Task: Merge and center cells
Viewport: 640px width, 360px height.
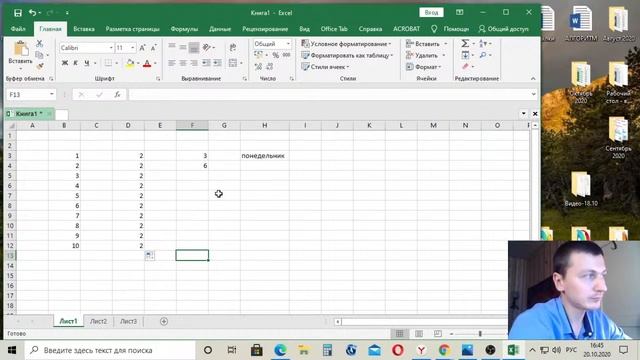Action: pyautogui.click(x=233, y=63)
